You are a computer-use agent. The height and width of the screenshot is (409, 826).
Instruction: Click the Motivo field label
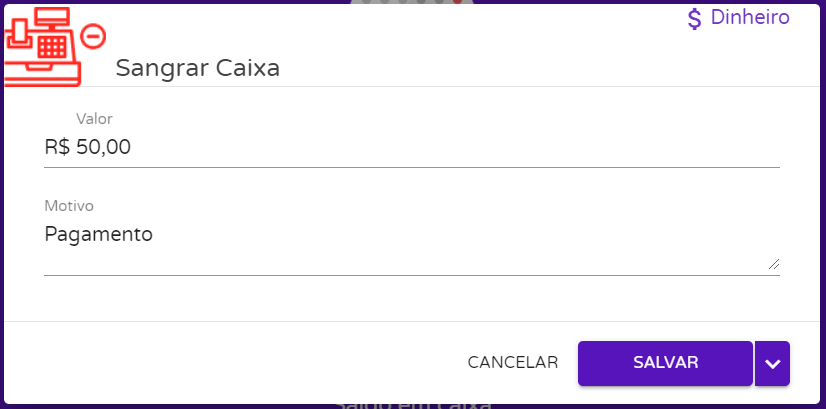[69, 206]
